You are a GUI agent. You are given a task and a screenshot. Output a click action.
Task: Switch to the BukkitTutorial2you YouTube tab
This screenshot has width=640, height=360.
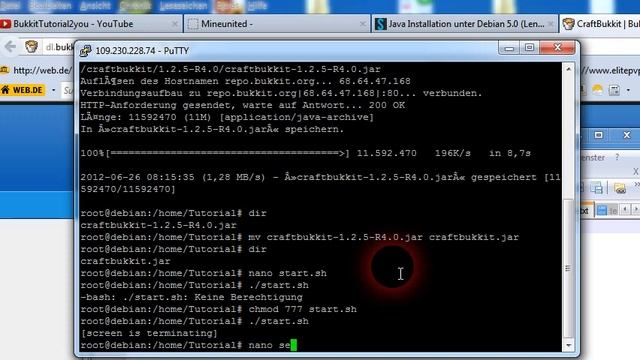[91, 24]
